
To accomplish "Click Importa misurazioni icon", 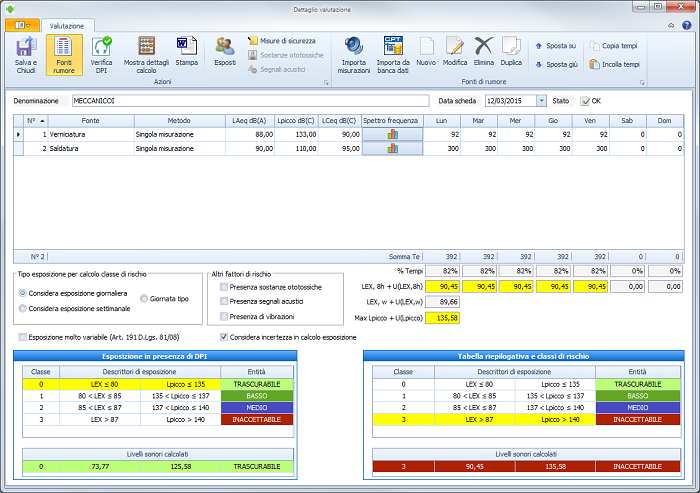I will (x=355, y=46).
